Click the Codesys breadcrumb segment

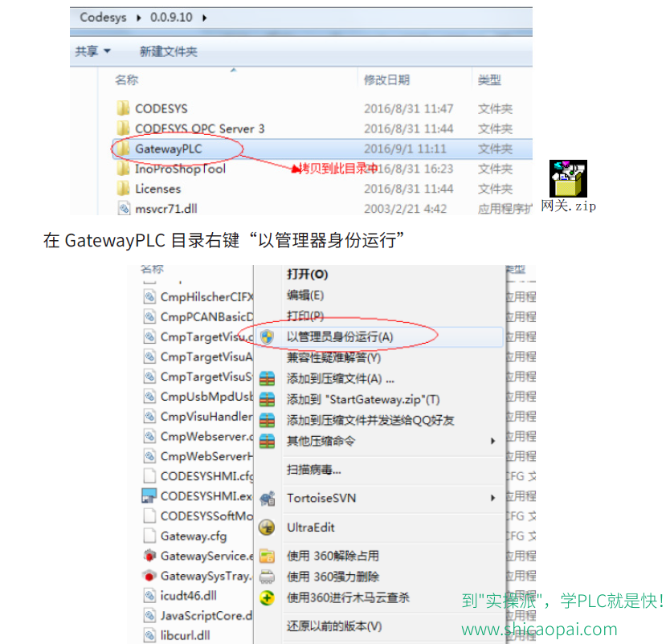[x=103, y=18]
